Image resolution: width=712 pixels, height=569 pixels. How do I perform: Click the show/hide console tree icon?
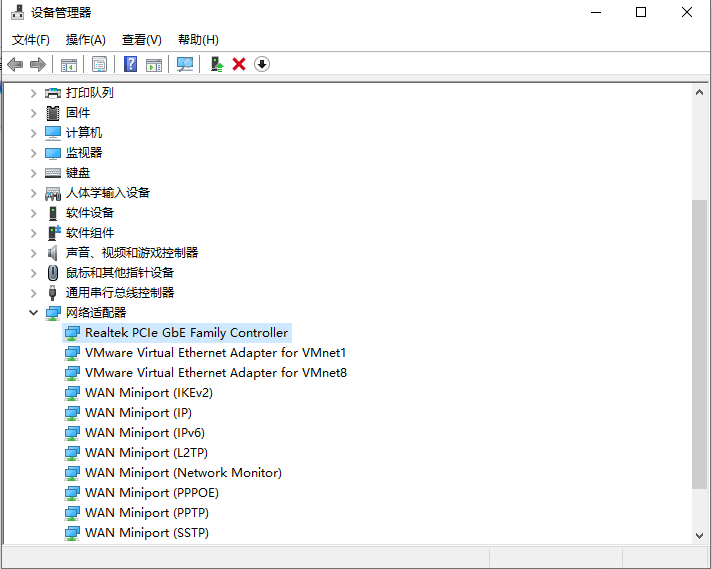[69, 64]
